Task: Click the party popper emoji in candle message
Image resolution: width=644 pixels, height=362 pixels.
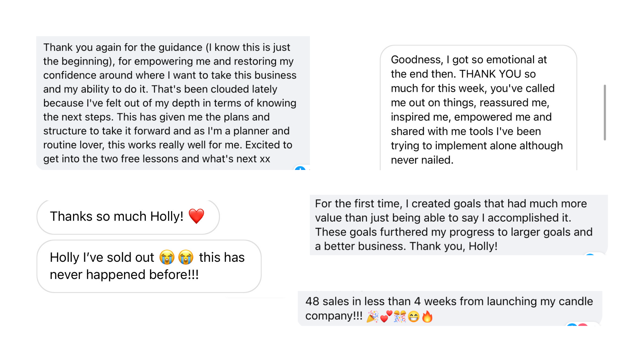Action: click(x=372, y=316)
